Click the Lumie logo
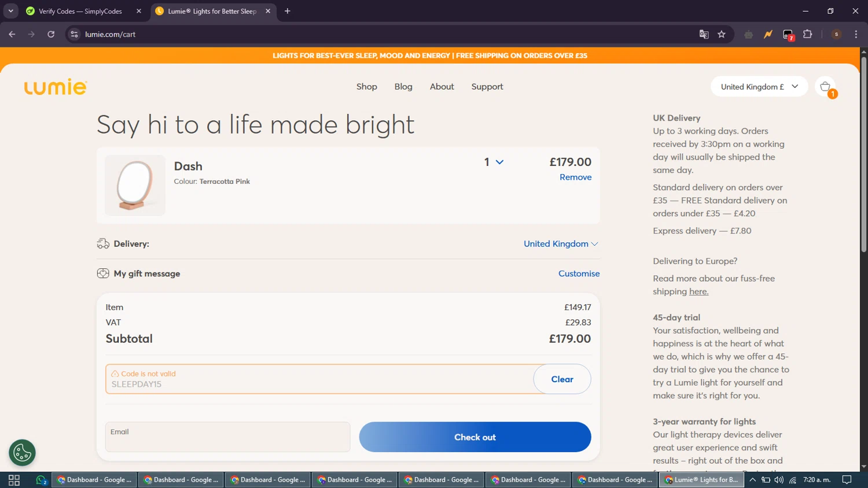Image resolution: width=868 pixels, height=488 pixels. pos(56,87)
